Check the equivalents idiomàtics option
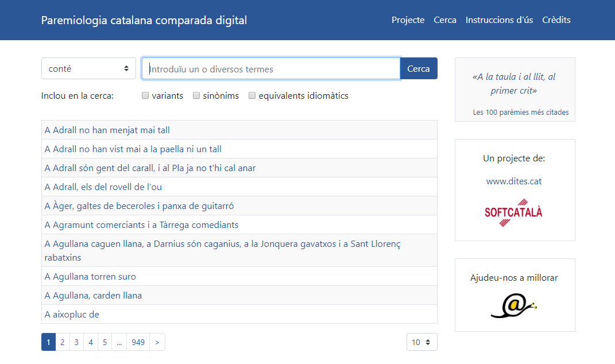 coord(252,96)
